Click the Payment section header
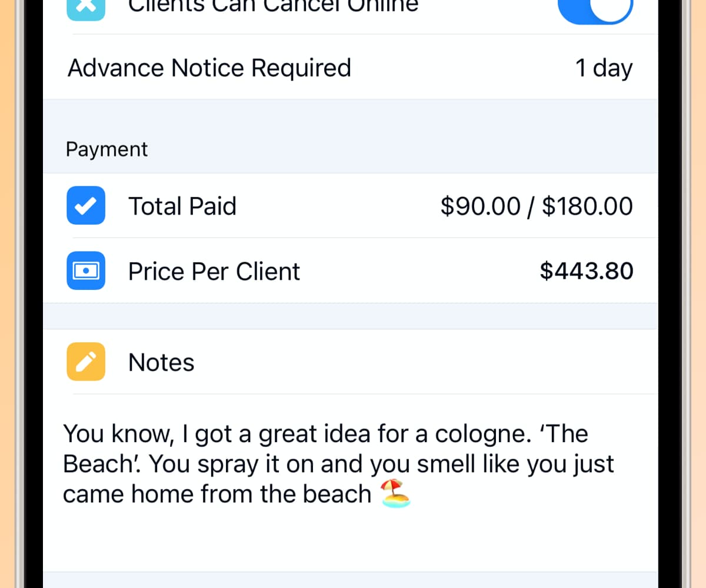The height and width of the screenshot is (588, 706). click(106, 149)
